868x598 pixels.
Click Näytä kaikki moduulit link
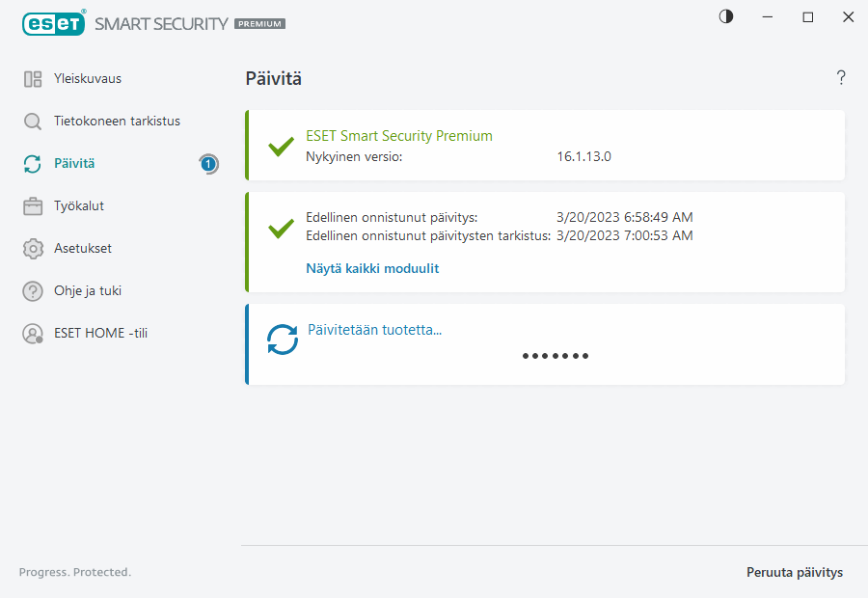[372, 269]
